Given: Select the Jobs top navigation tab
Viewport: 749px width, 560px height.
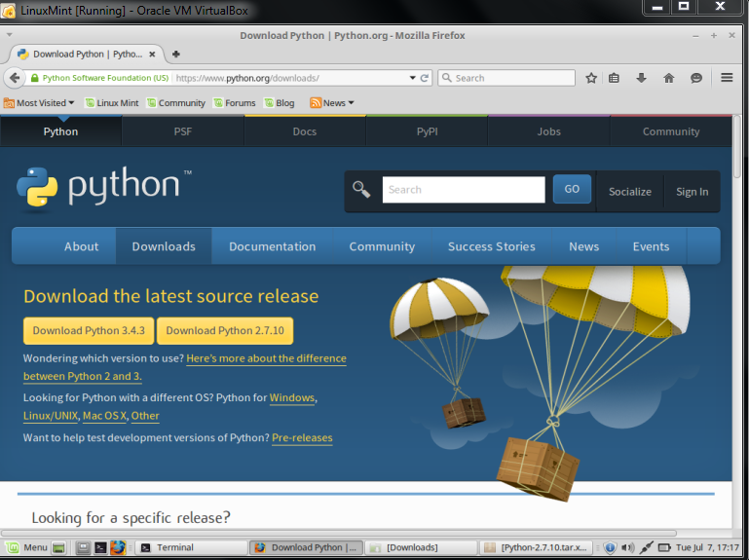Looking at the screenshot, I should point(549,131).
